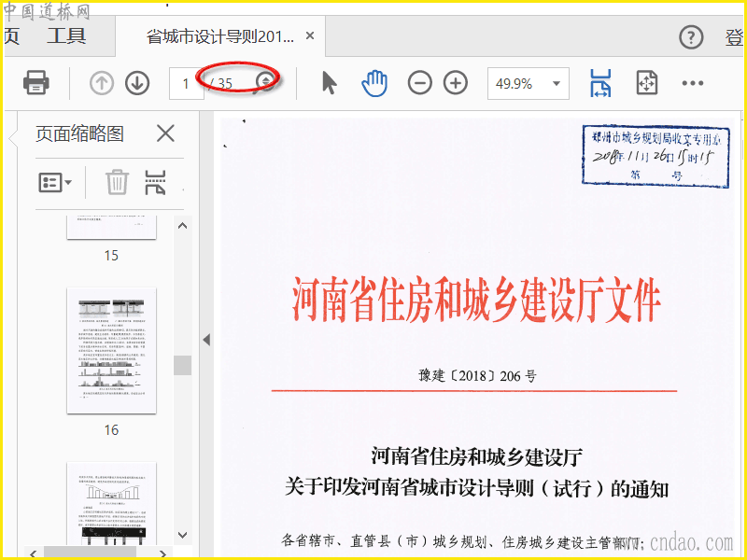Click the thumbnail panel vertical scrollbar thumb
Image resolution: width=747 pixels, height=560 pixels.
coord(182,365)
